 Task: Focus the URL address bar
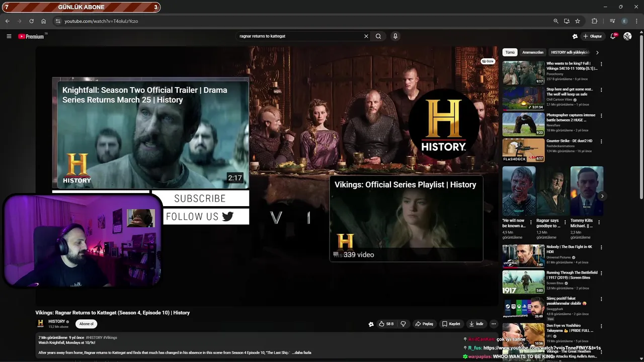pyautogui.click(x=302, y=21)
